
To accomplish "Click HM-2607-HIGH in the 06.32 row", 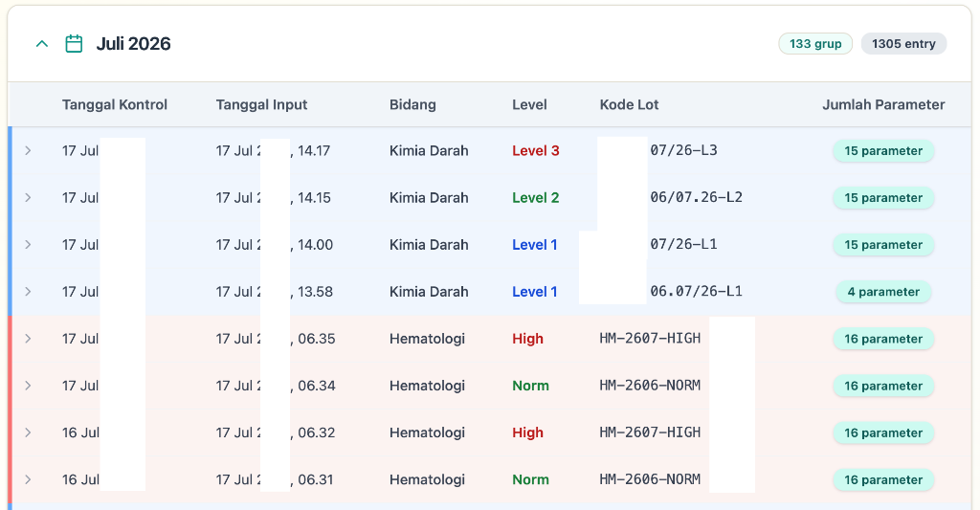I will 650,432.
